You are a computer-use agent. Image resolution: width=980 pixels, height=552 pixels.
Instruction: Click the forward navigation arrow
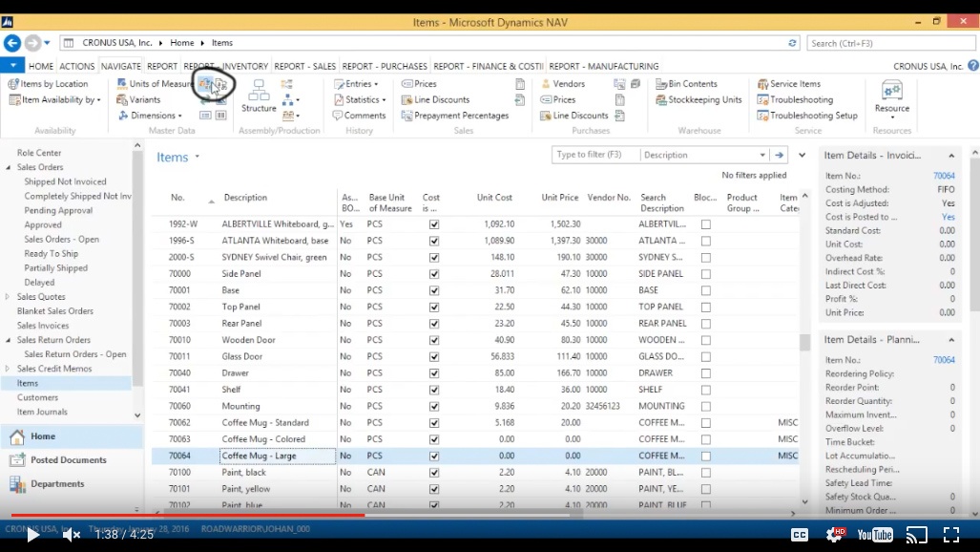click(32, 43)
